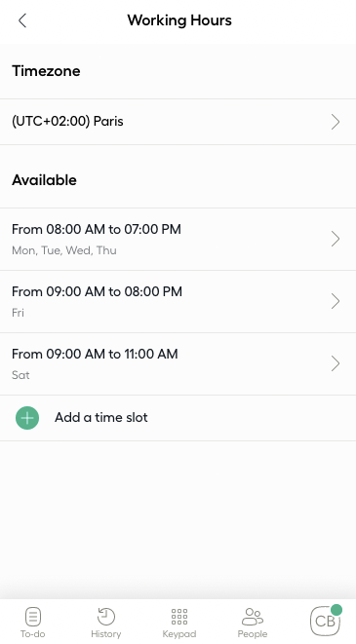Switch to the History tab label
The height and width of the screenshot is (644, 356).
click(x=106, y=634)
